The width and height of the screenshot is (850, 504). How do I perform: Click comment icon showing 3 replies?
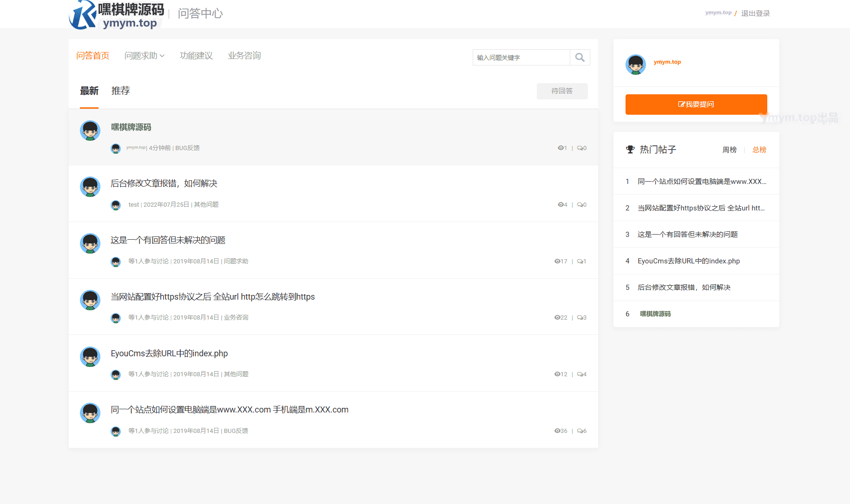click(x=580, y=318)
